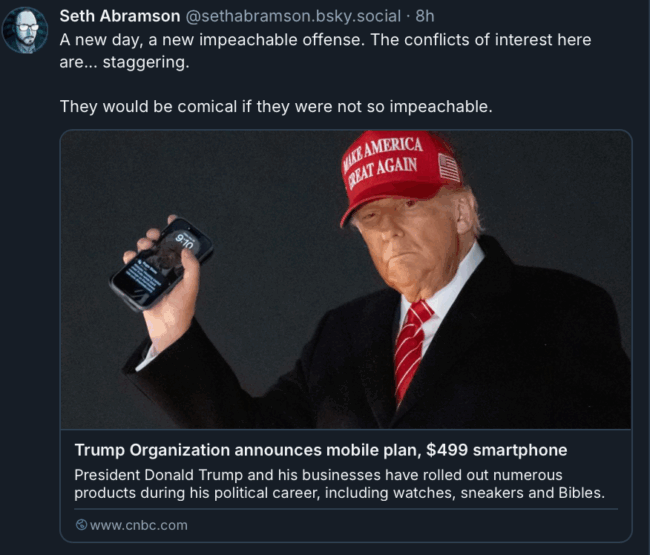Click the divider line above the cnbc domain
Image resolution: width=650 pixels, height=555 pixels.
click(x=346, y=509)
